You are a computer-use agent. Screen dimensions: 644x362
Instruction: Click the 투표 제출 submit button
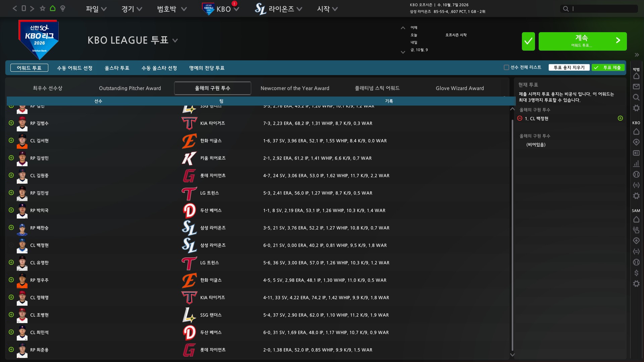pyautogui.click(x=608, y=67)
